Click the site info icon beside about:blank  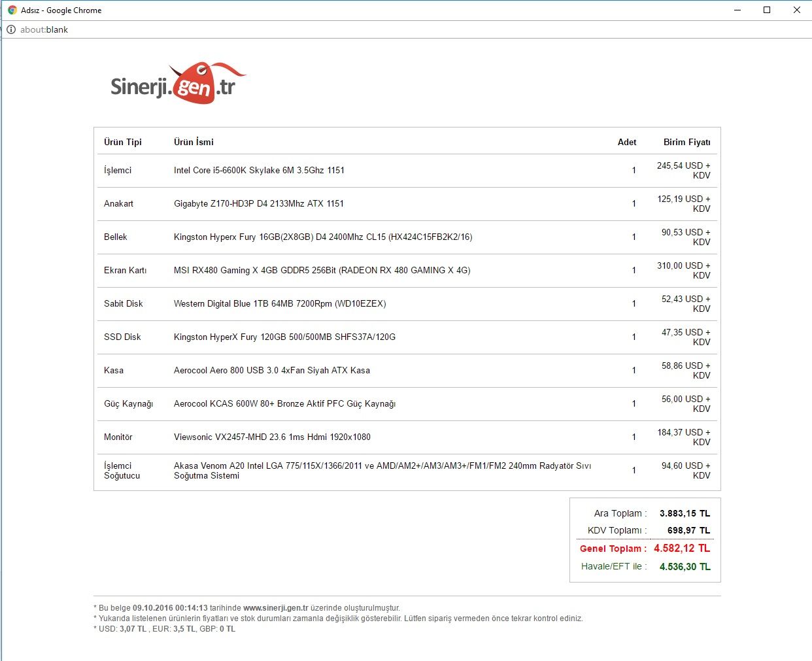click(10, 29)
